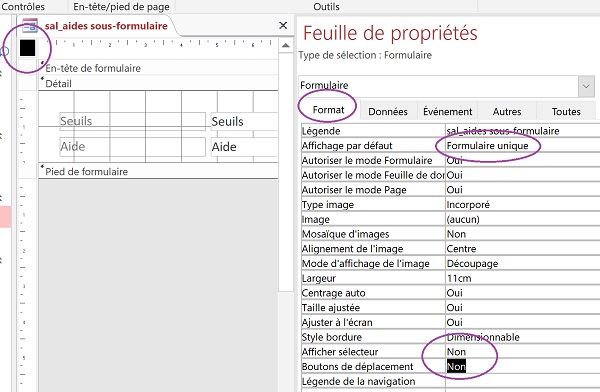
Task: Select the Afficher sélecteur property label
Action: [373, 352]
